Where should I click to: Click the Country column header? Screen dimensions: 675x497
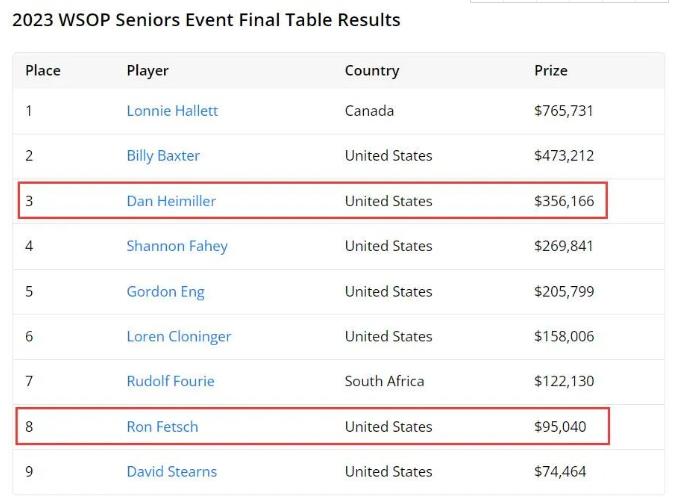tap(372, 71)
